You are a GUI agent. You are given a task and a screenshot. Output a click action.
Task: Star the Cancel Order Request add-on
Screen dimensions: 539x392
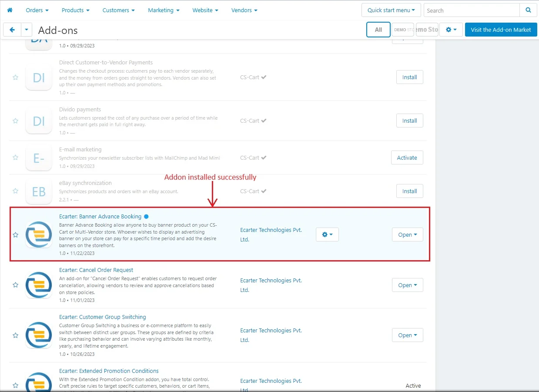point(16,285)
